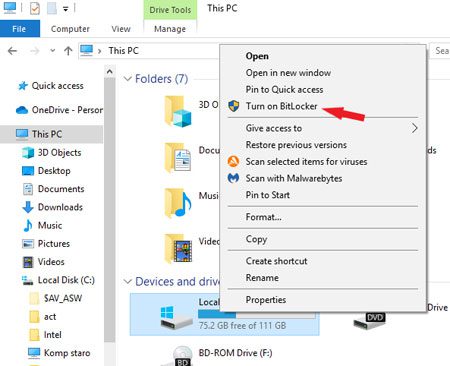Click the Videos folder icon in Folders
Viewport: 450px width, 366px height.
coord(178,249)
